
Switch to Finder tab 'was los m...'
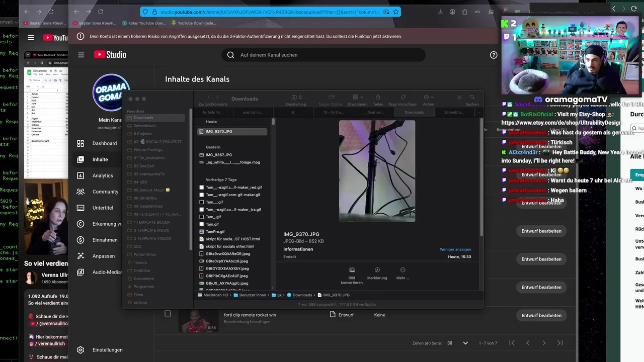click(x=253, y=113)
